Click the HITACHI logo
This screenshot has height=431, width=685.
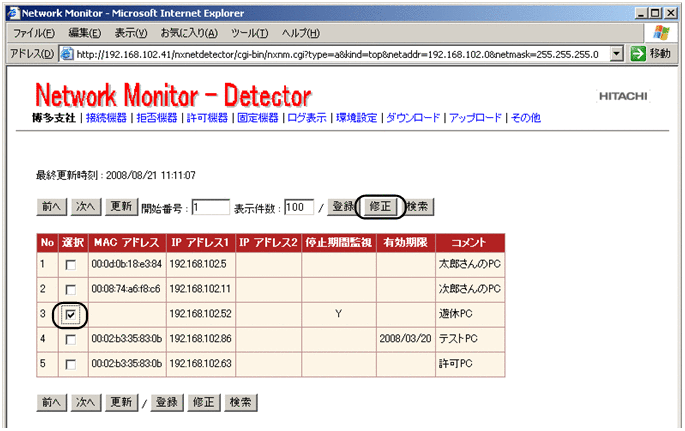(x=623, y=97)
